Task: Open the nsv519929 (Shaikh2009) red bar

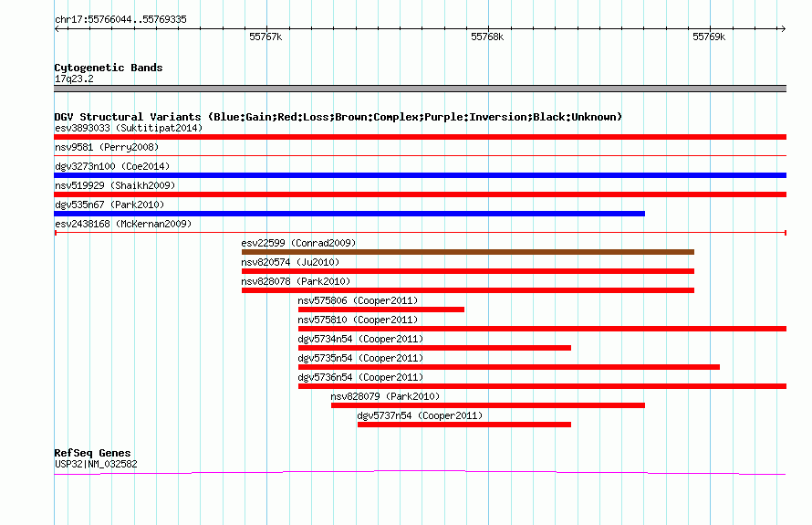Action: pos(420,194)
